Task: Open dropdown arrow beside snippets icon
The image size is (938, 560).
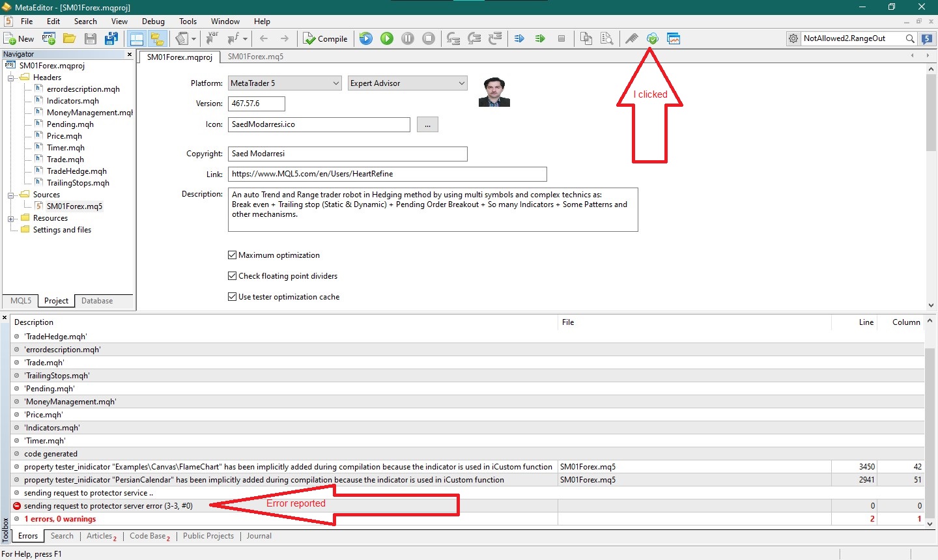Action: point(193,39)
